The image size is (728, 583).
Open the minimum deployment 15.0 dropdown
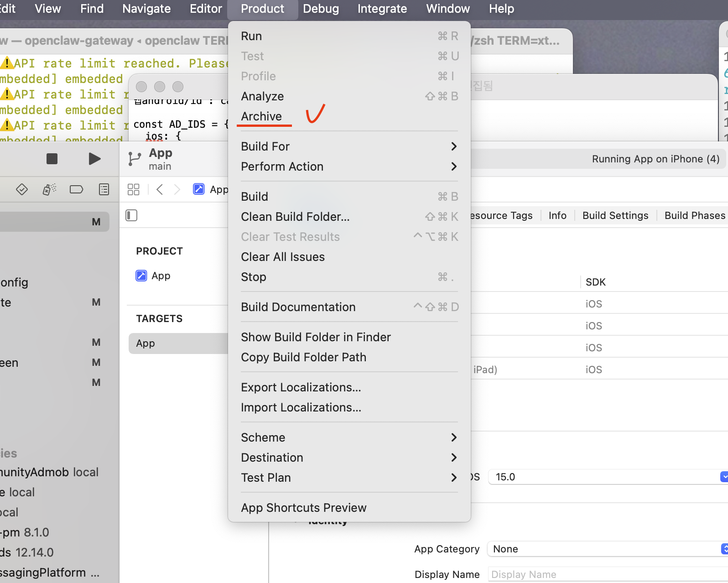tap(608, 477)
